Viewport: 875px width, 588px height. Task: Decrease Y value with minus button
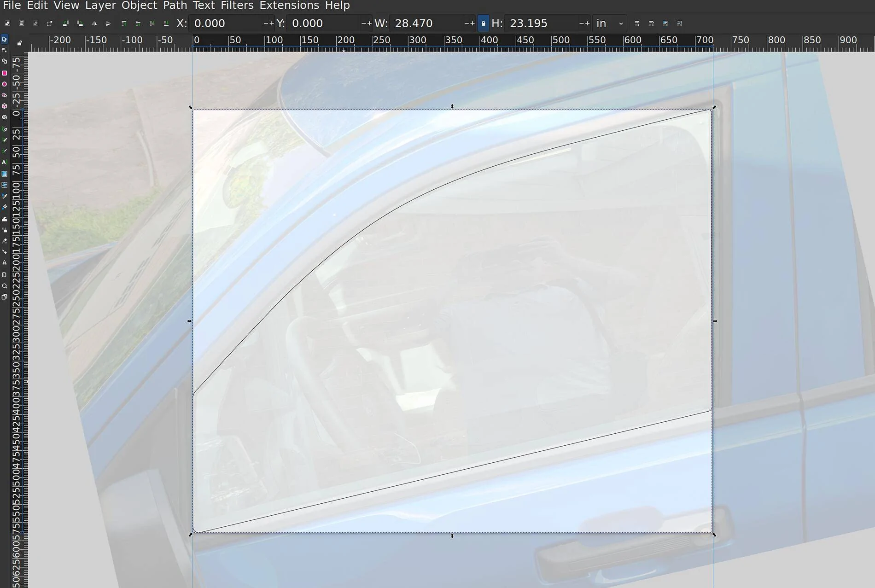point(363,23)
